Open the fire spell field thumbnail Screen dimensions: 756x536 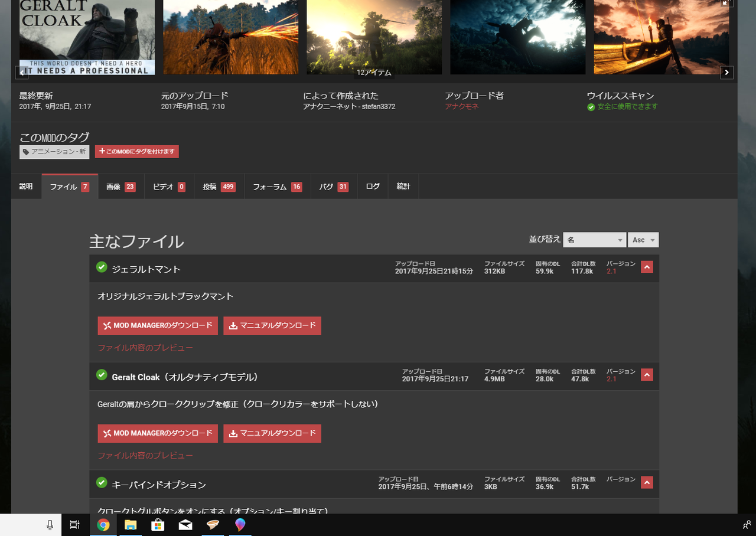230,37
